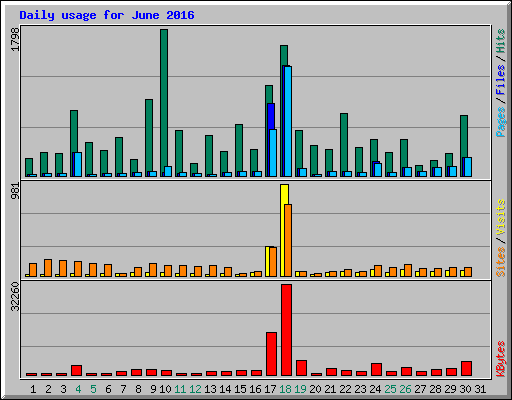Click the yellow visits bar on day 17
The height and width of the screenshot is (400, 512).
(267, 261)
